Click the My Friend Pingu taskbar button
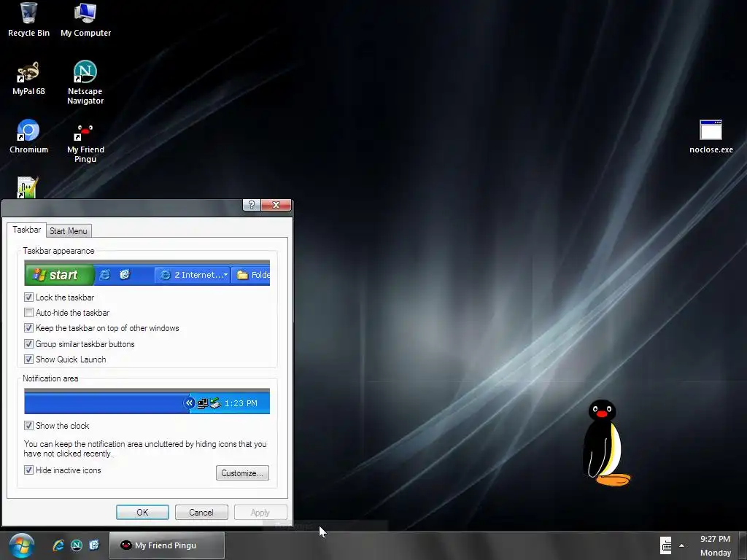The width and height of the screenshot is (747, 560). [x=167, y=545]
